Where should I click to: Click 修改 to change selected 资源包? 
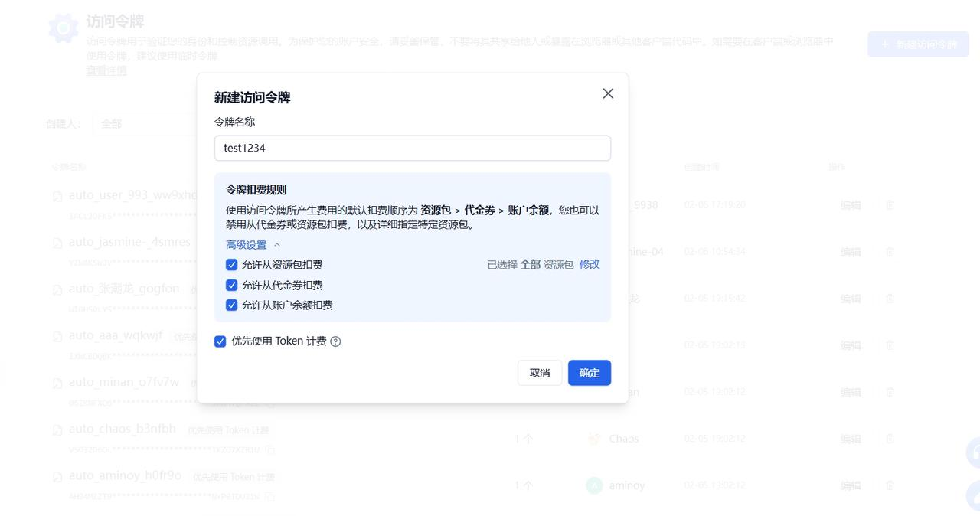[590, 264]
